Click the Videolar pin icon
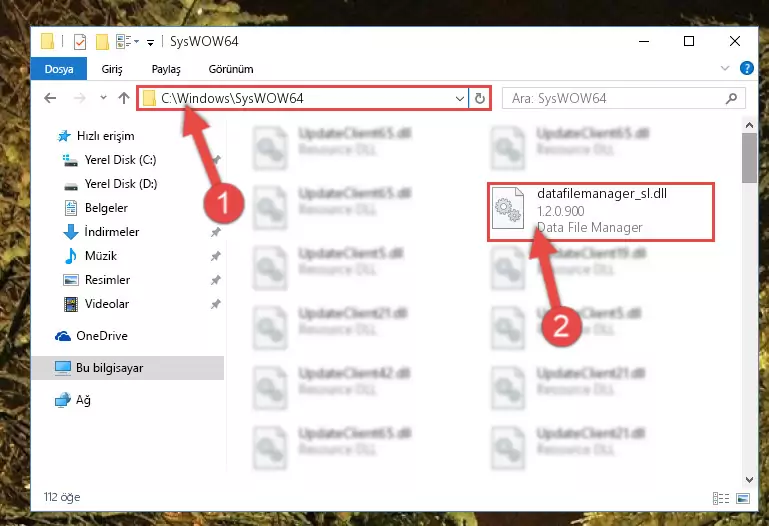769x526 pixels. (x=215, y=304)
